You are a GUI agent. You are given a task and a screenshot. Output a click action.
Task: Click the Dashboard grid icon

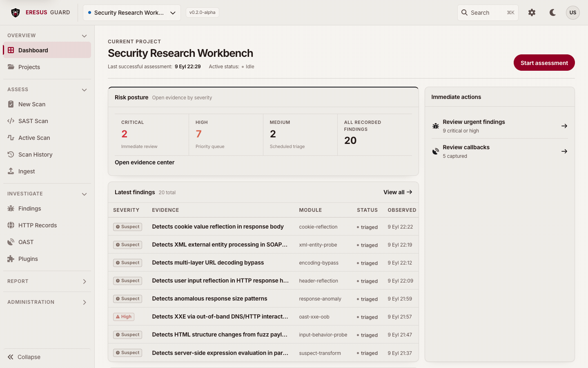[11, 50]
